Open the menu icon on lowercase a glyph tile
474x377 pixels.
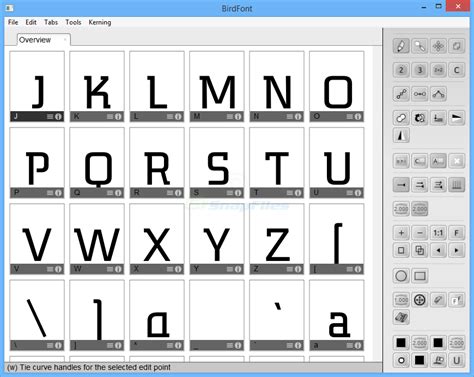pos(350,346)
